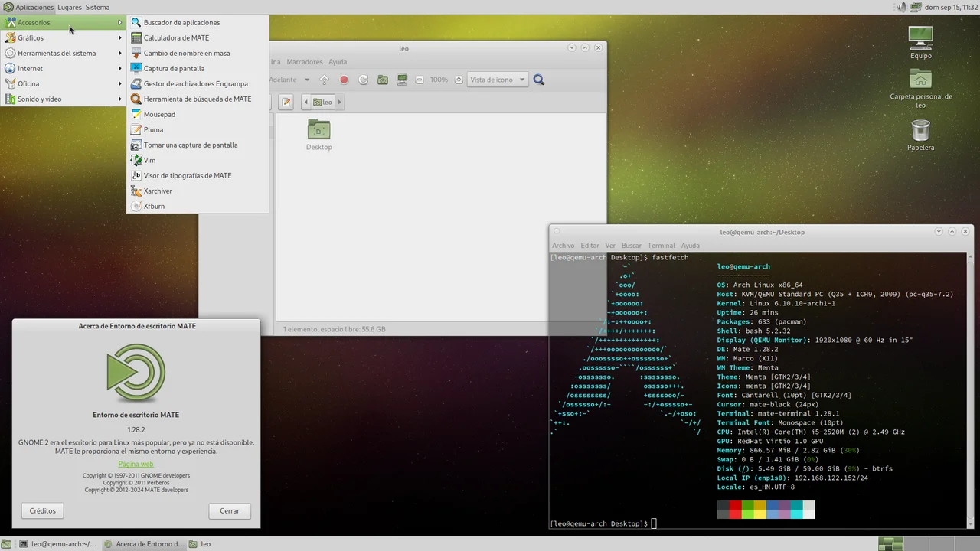Click the computer icon in file manager toolbar

tap(402, 80)
